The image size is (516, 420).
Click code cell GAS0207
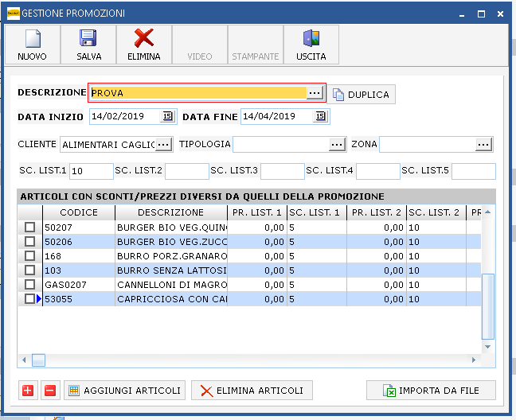(79, 285)
